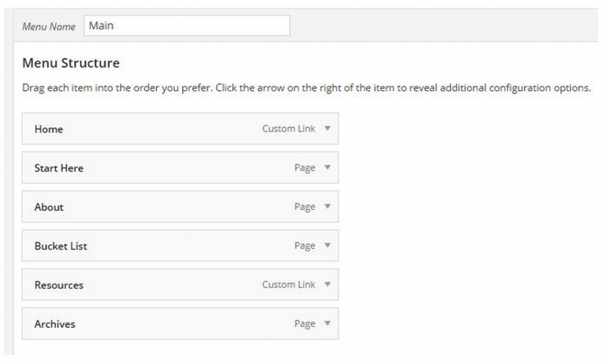Expand the Archives item arrow
Image resolution: width=607 pixels, height=364 pixels.
327,323
